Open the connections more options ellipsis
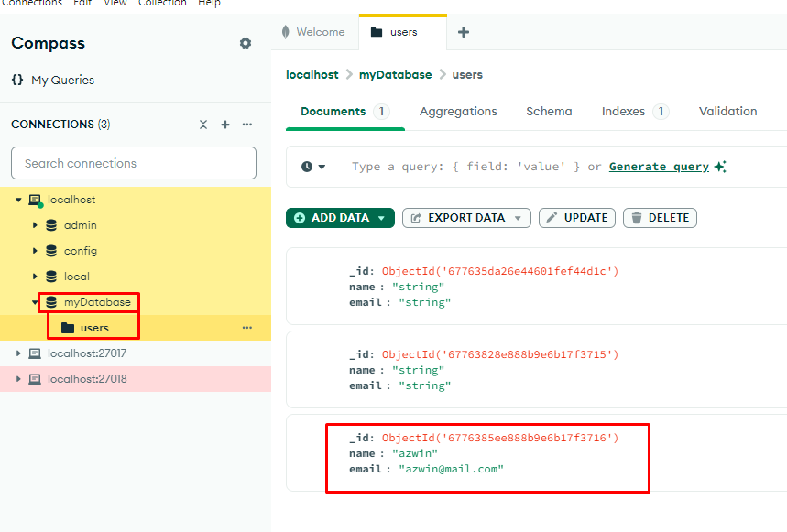Screen dimensions: 787x532 247,125
